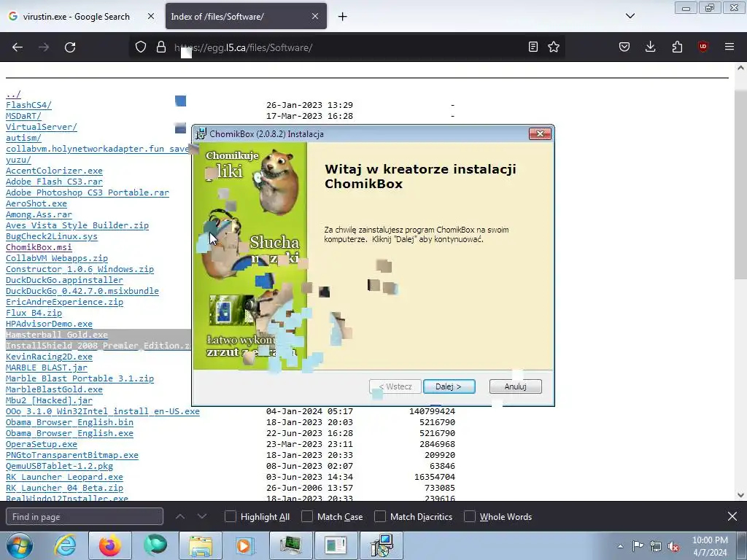The image size is (747, 560).
Task: Click the AccentColorizer.exe link
Action: [54, 171]
